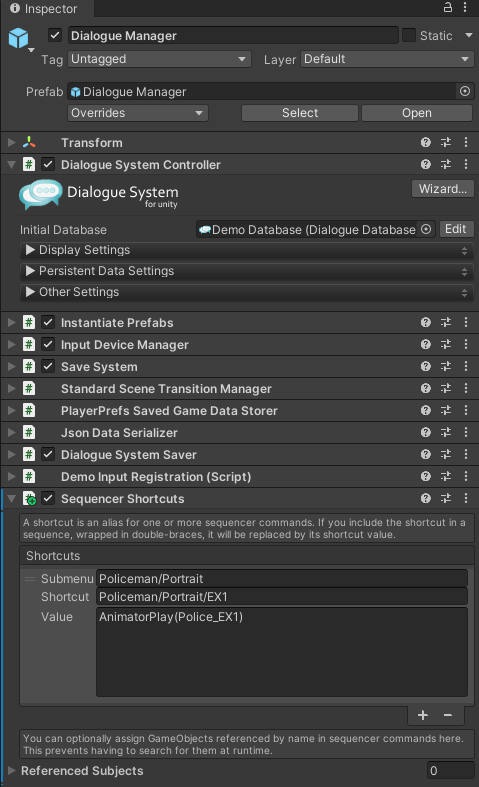Open Transform help reference icon
479x787 pixels.
pos(426,143)
